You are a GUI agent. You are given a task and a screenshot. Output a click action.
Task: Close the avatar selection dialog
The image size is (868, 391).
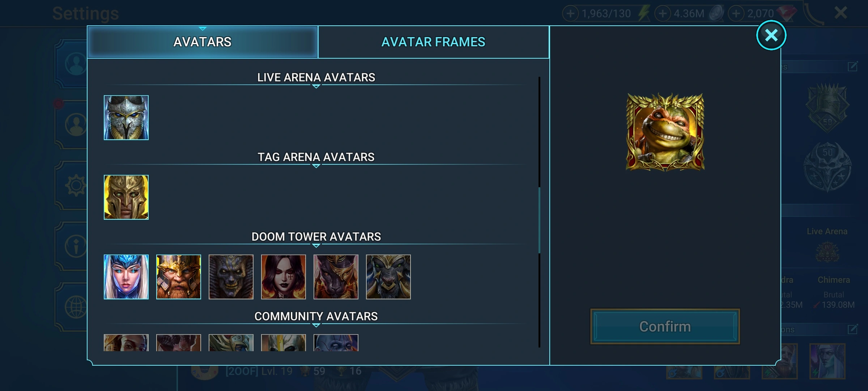(771, 35)
